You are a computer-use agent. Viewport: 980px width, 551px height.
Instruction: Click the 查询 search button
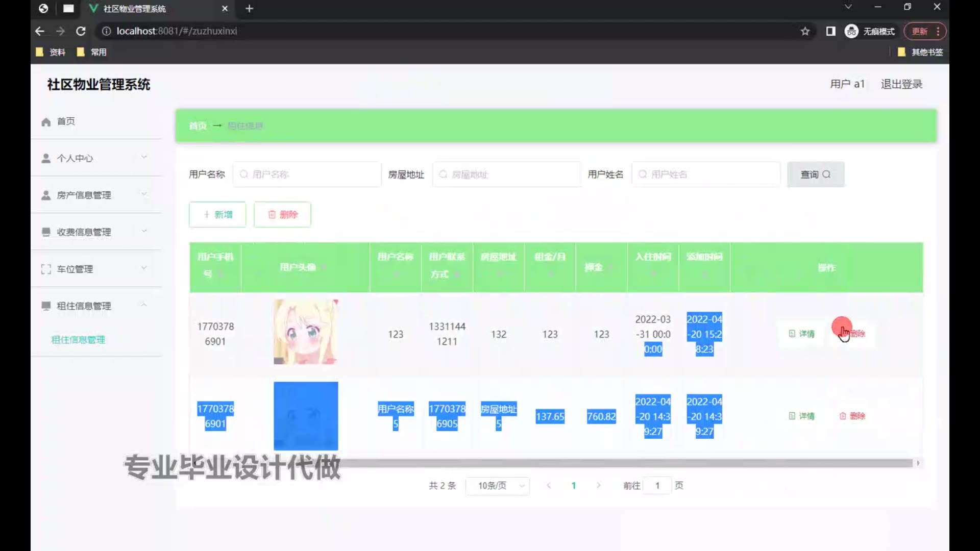pos(815,174)
